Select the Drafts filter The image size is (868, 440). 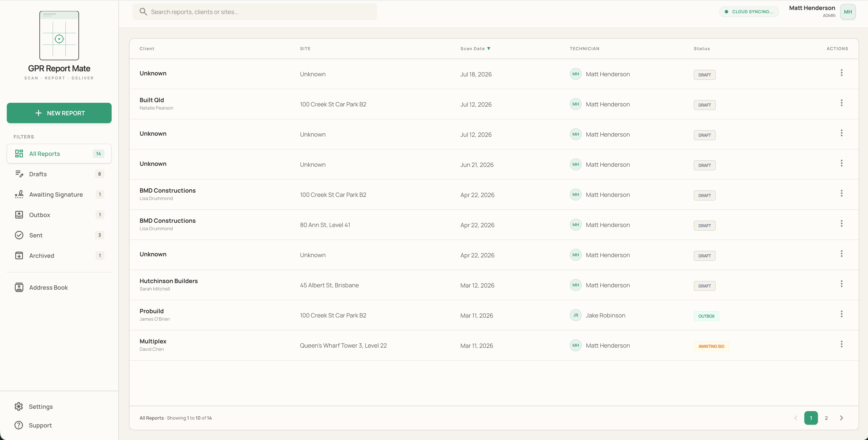[x=59, y=174]
